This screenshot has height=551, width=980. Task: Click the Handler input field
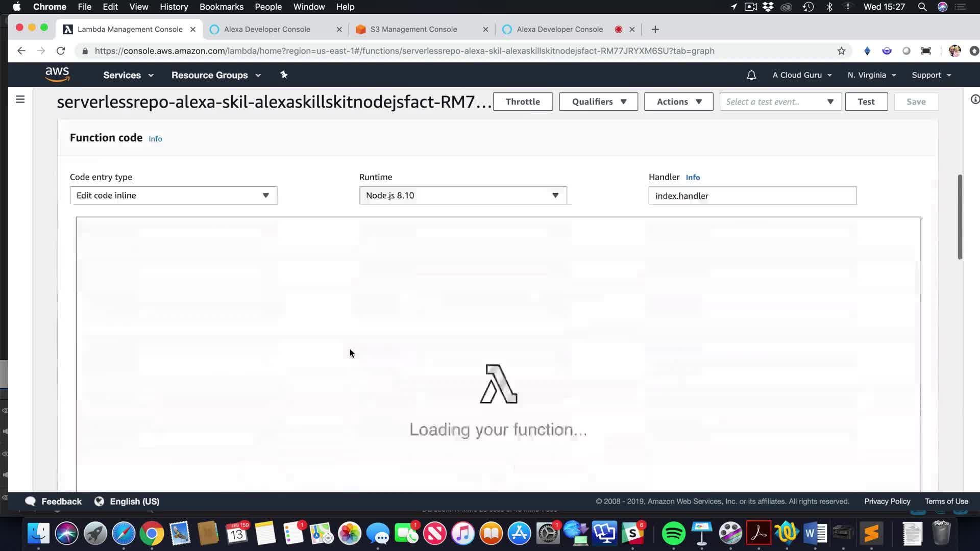pyautogui.click(x=752, y=196)
